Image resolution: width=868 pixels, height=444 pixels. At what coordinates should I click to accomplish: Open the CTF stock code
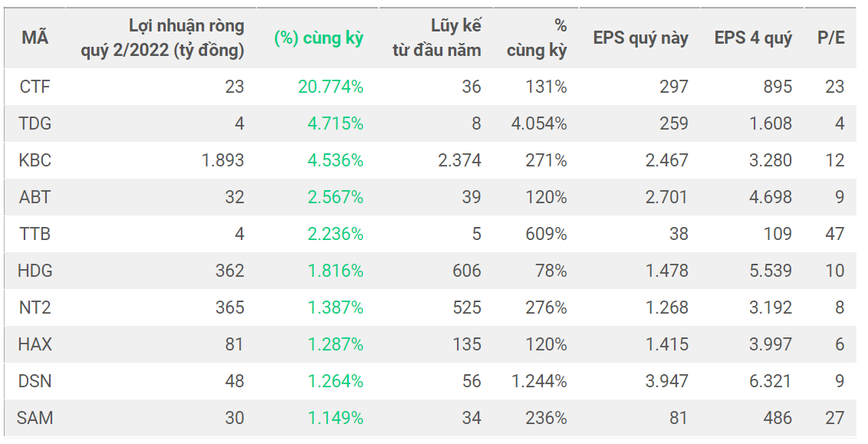[x=35, y=87]
